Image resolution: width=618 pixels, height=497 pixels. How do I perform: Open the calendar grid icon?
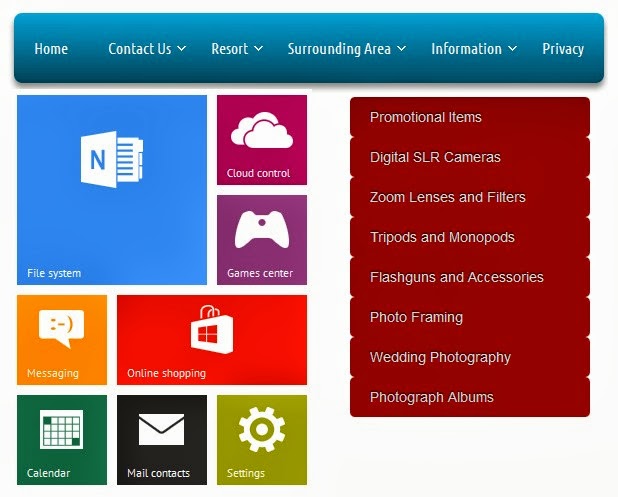pos(61,429)
